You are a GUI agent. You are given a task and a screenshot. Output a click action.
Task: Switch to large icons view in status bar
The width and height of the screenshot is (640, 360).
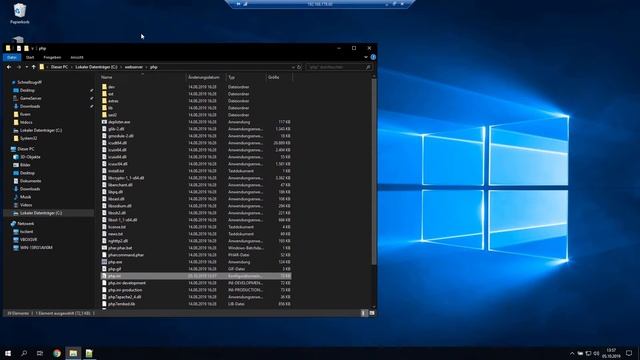point(372,313)
